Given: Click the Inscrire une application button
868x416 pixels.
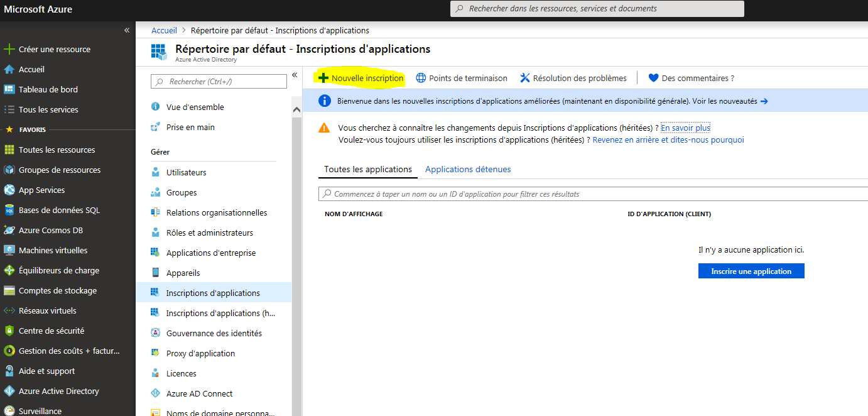Looking at the screenshot, I should 751,271.
